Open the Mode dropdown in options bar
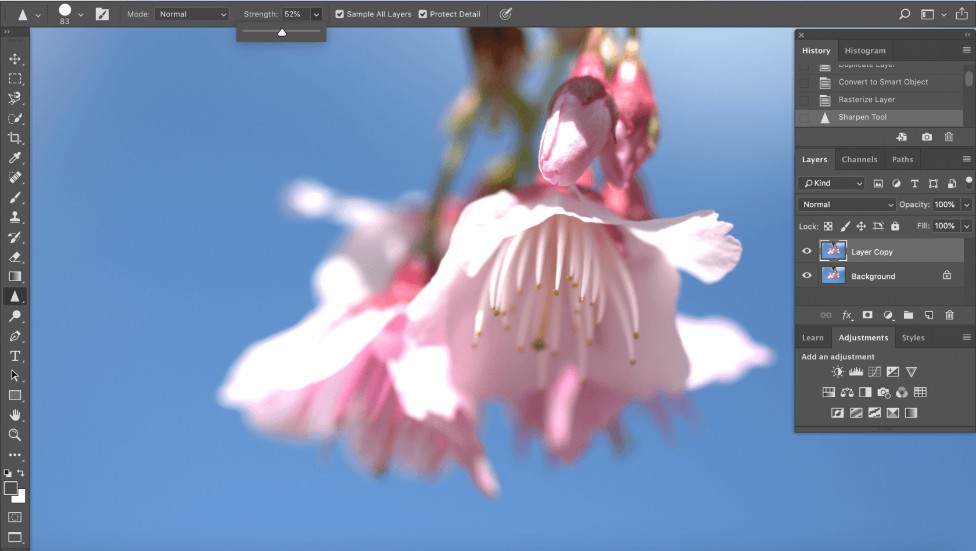The image size is (976, 551). [192, 14]
